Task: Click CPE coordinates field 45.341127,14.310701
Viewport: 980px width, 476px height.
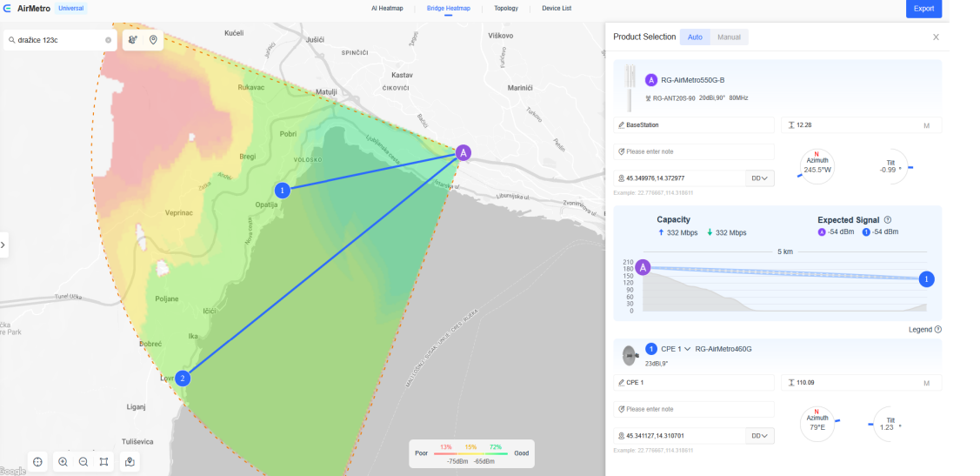Action: (679, 436)
